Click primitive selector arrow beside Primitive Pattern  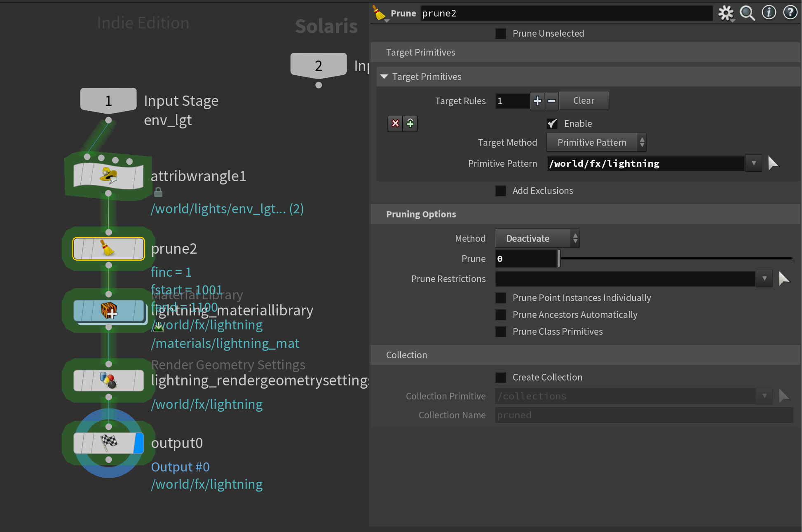[773, 163]
